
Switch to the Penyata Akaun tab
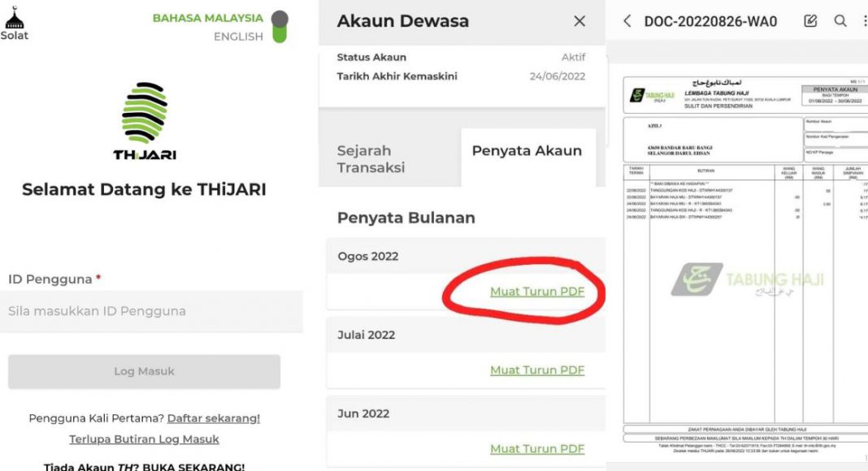(x=527, y=150)
